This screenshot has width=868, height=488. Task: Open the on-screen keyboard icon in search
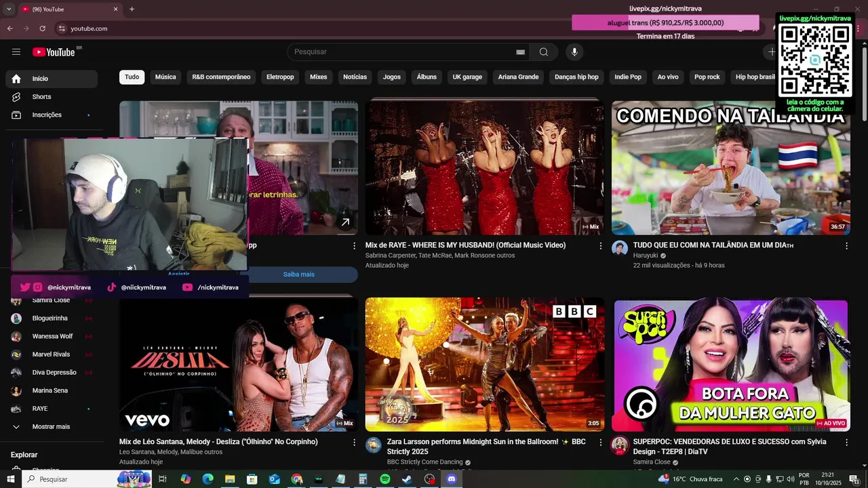click(520, 52)
